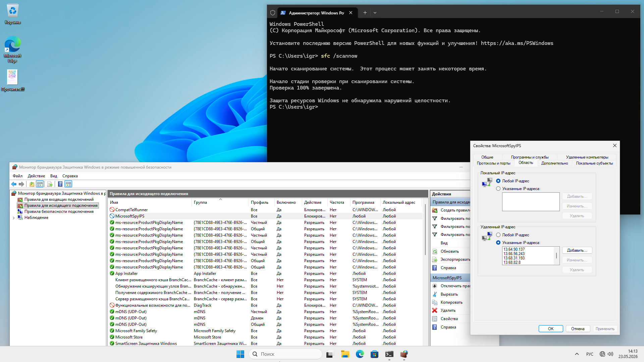Click the remote IP list scrollbar
Viewport: 644px width, 362px height.
[x=557, y=256]
